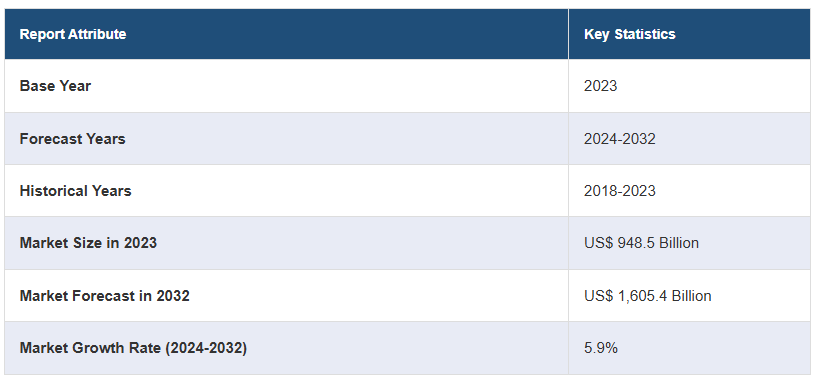
Task: Click the word Billion in market size cell
Action: [679, 243]
